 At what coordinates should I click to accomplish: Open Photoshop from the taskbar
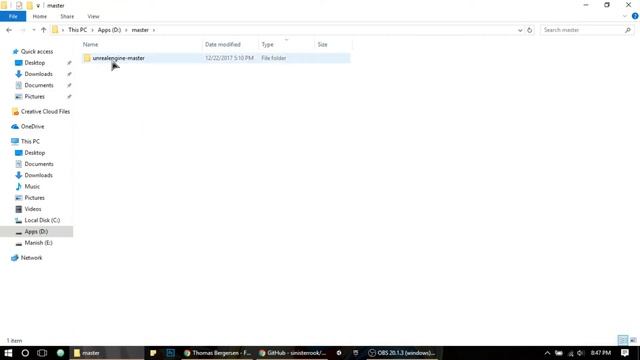[x=170, y=353]
